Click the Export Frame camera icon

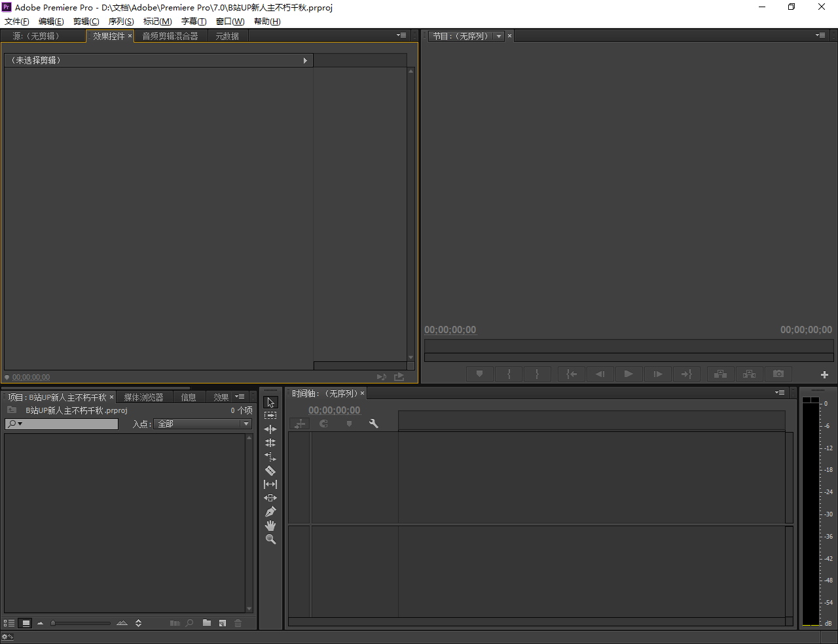pyautogui.click(x=778, y=374)
